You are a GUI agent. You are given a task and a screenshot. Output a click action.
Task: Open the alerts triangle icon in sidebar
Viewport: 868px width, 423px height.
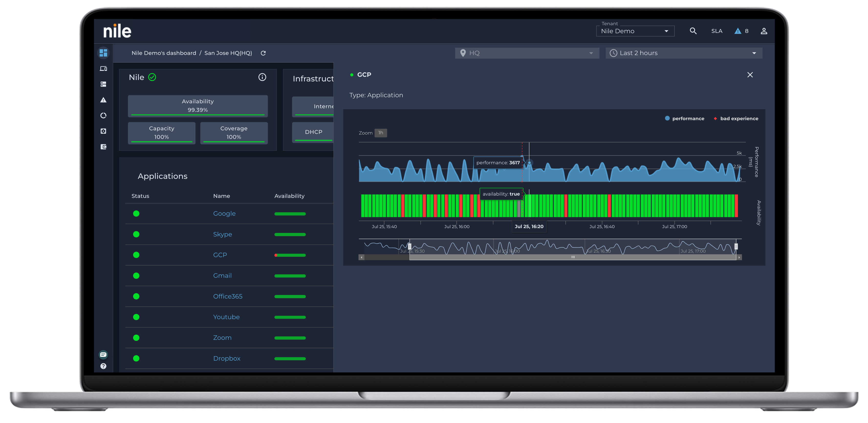point(103,100)
